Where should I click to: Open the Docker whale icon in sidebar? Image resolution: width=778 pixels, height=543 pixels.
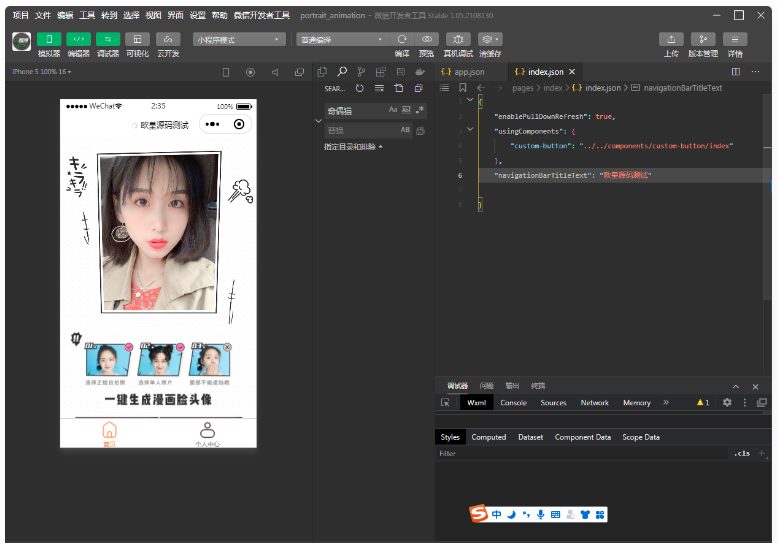420,72
